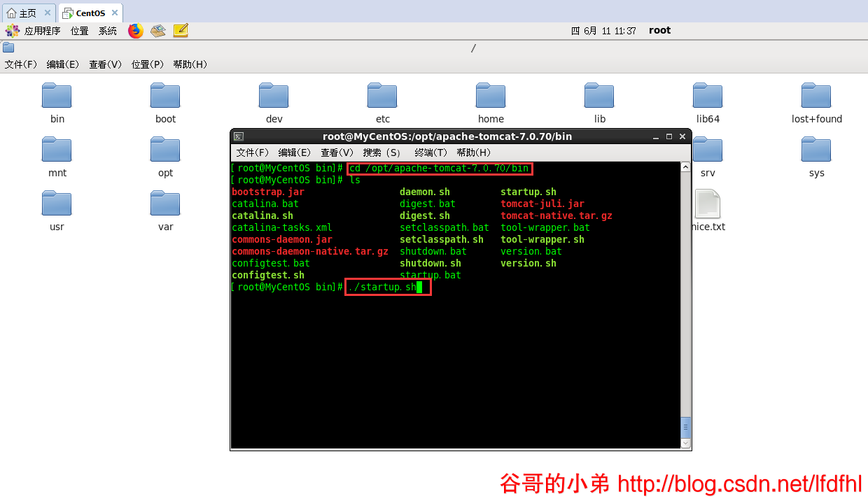Viewport: 868px width, 503px height.
Task: Open terminal 帮助(H) menu
Action: click(x=474, y=153)
